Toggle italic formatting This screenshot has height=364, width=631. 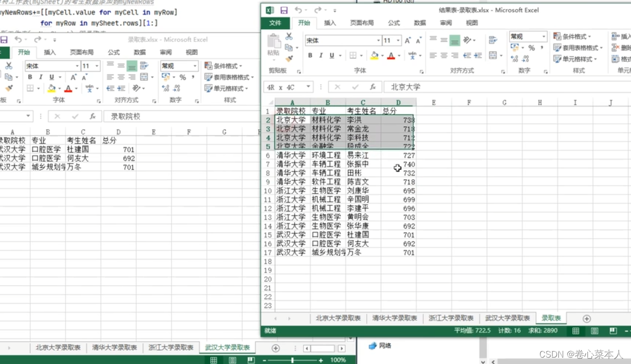[x=321, y=55]
